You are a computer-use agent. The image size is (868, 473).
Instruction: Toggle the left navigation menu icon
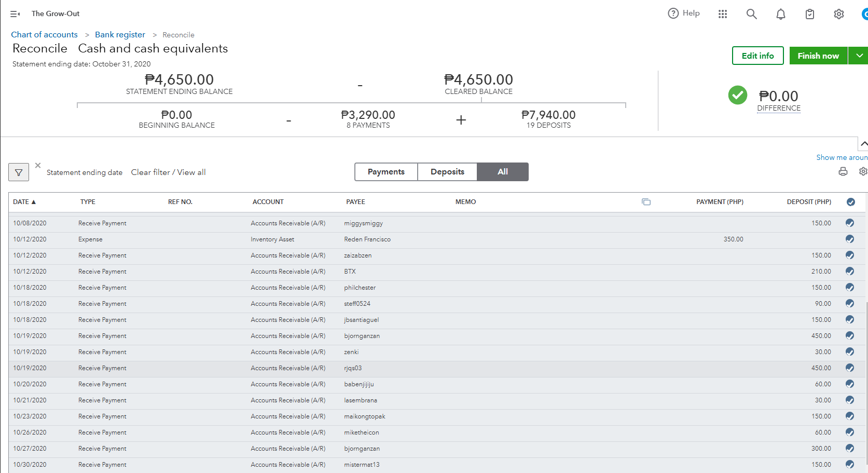coord(15,14)
